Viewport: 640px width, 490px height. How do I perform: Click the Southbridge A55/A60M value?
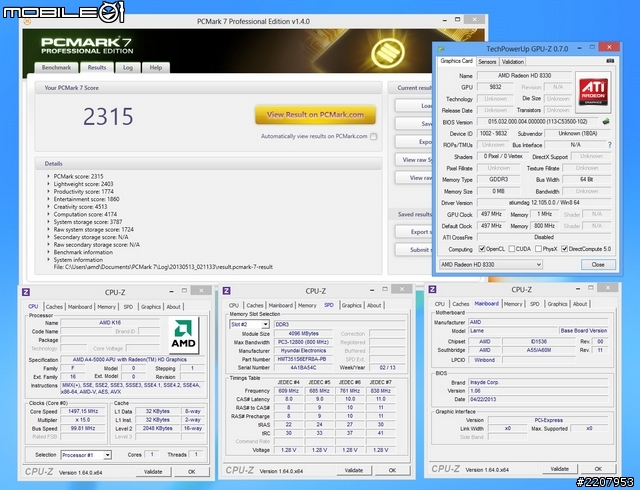pyautogui.click(x=539, y=350)
